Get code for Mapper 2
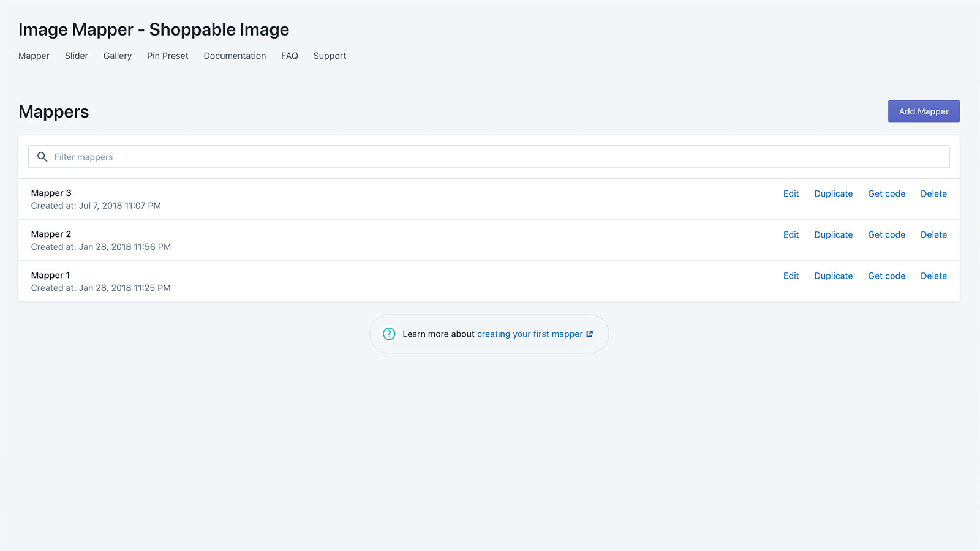 (886, 234)
